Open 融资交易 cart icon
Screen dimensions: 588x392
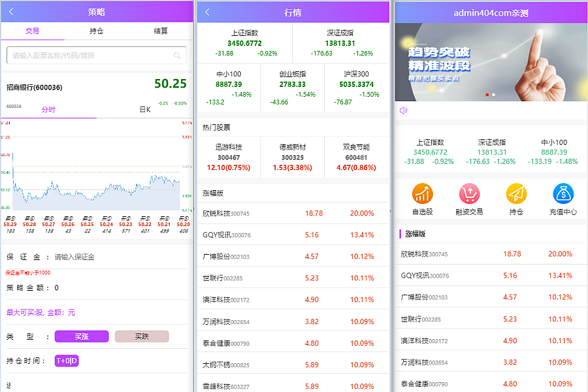pos(469,199)
